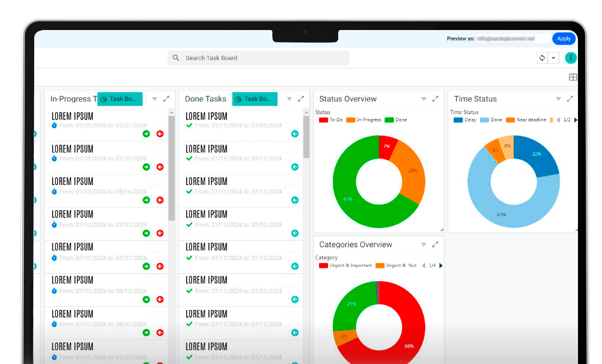602x364 pixels.
Task: Click the teal back arrow on first Done task
Action: pyautogui.click(x=294, y=134)
